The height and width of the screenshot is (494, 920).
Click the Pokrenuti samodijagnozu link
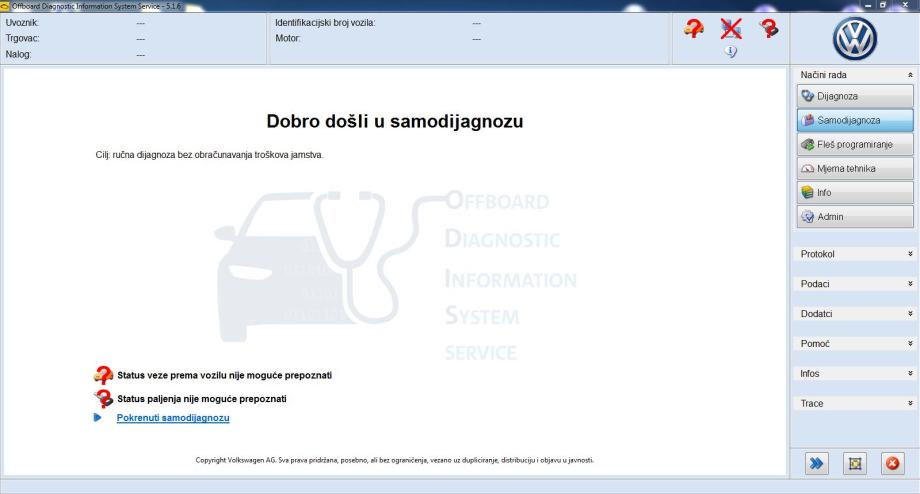(x=173, y=418)
